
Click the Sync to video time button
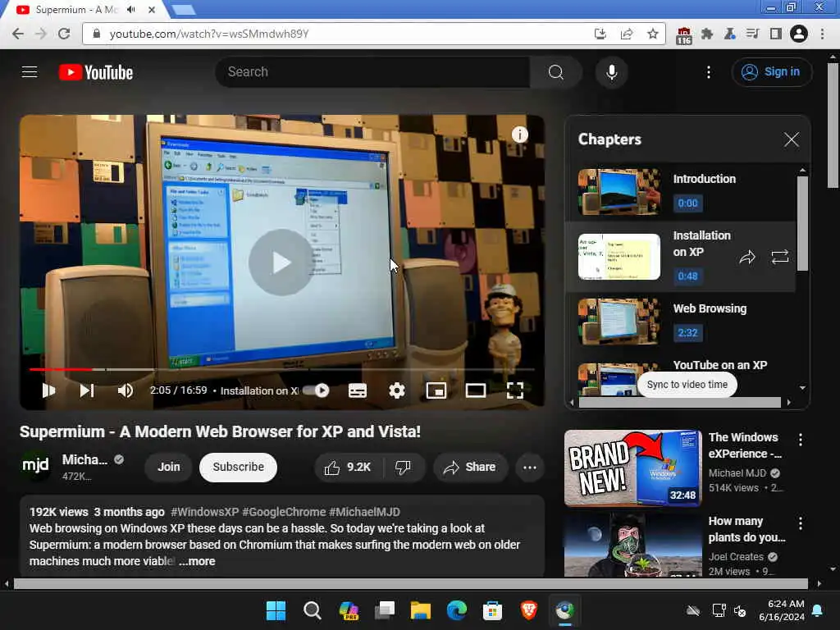coord(687,385)
